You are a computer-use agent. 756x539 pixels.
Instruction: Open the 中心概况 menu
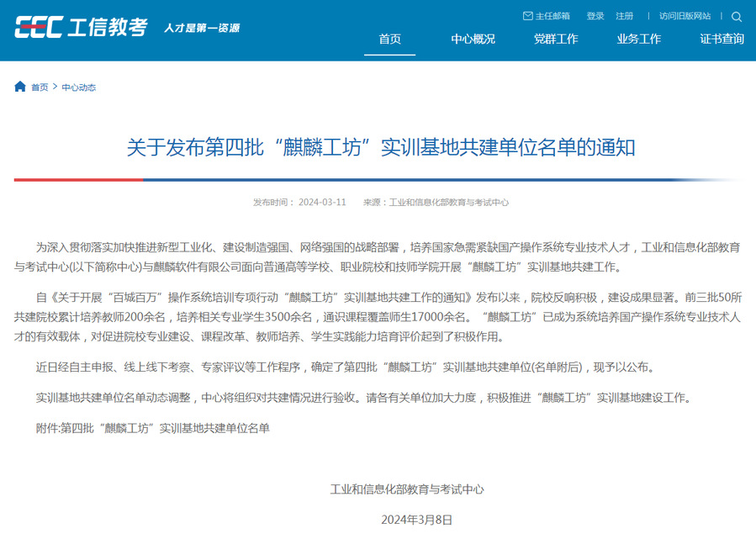pyautogui.click(x=473, y=39)
